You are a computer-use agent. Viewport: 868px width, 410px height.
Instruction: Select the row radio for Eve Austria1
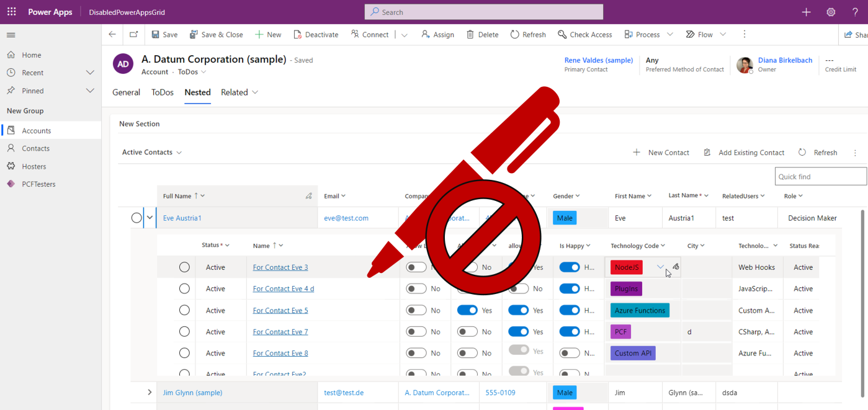pos(136,218)
